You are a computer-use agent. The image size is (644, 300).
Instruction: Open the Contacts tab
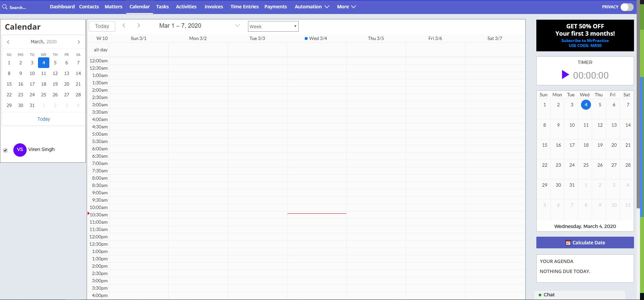(89, 7)
